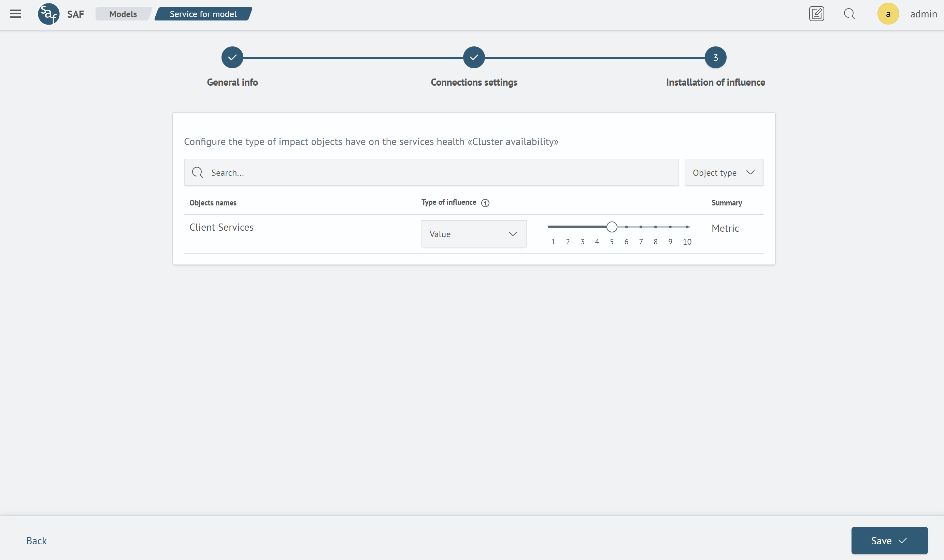The image size is (944, 560).
Task: Click the Installation of influence step label
Action: pos(715,82)
